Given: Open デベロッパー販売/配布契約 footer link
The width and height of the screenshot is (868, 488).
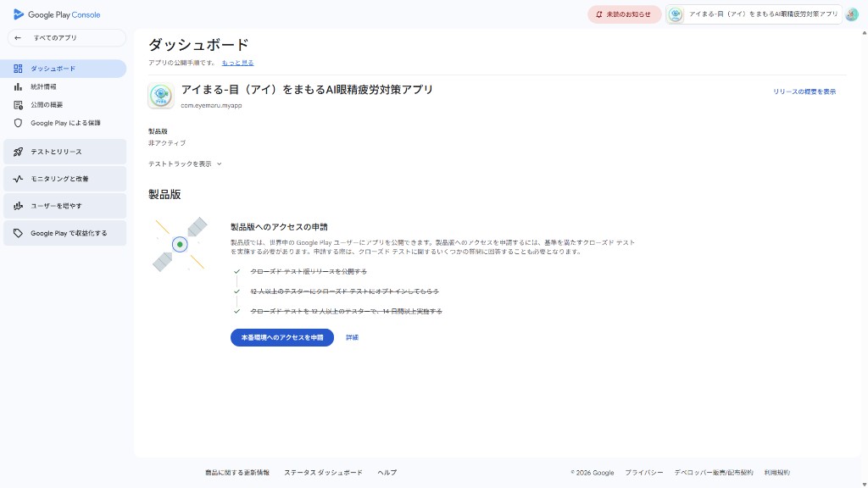Looking at the screenshot, I should (714, 473).
